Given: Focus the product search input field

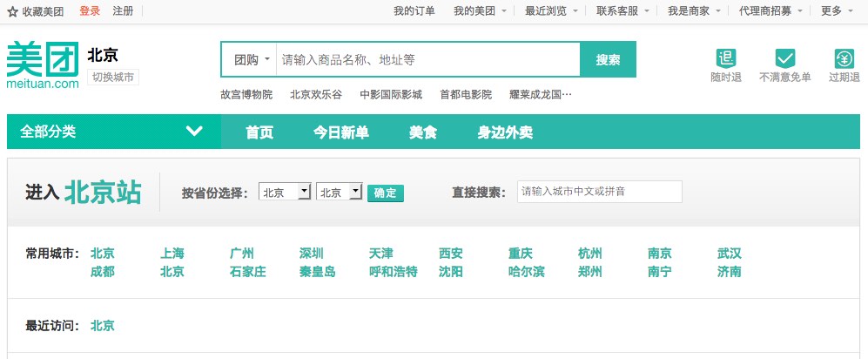Looking at the screenshot, I should click(428, 59).
